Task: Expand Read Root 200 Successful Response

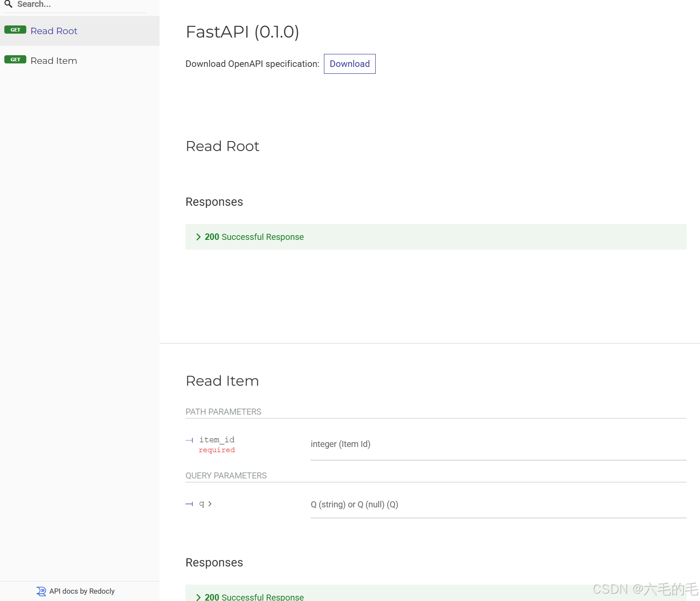Action: [436, 237]
